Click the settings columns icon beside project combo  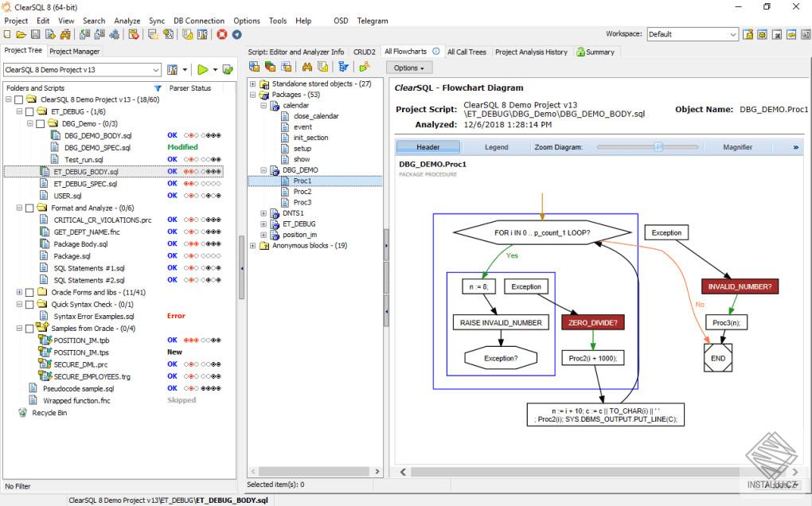tap(173, 70)
